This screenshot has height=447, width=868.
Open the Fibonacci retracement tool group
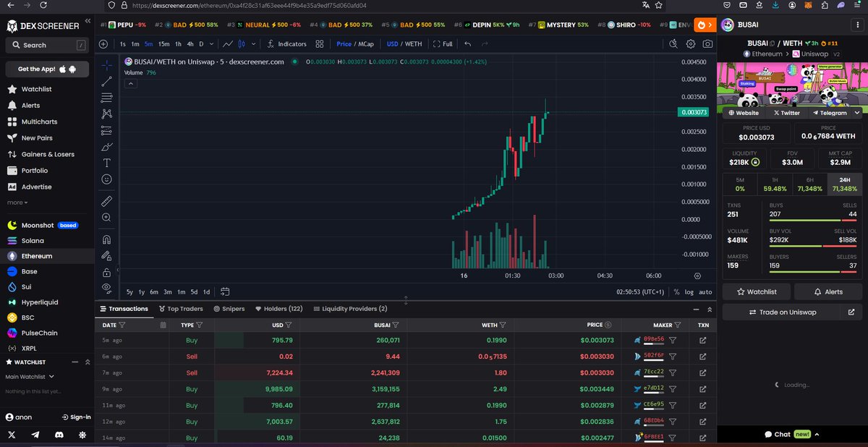click(x=107, y=98)
